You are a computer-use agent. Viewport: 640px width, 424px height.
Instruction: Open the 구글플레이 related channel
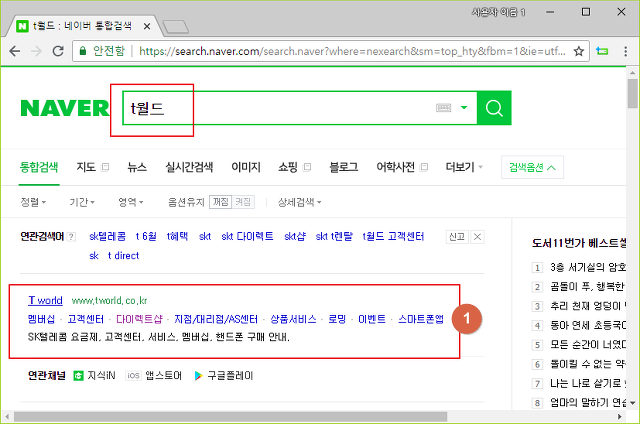click(x=224, y=375)
